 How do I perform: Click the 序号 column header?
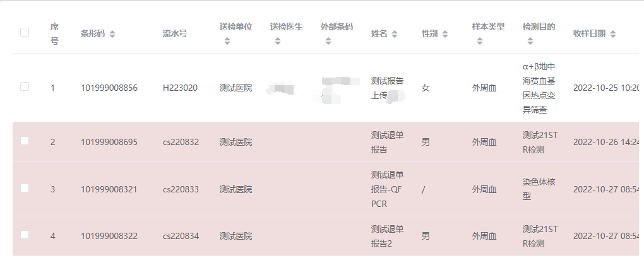click(55, 34)
